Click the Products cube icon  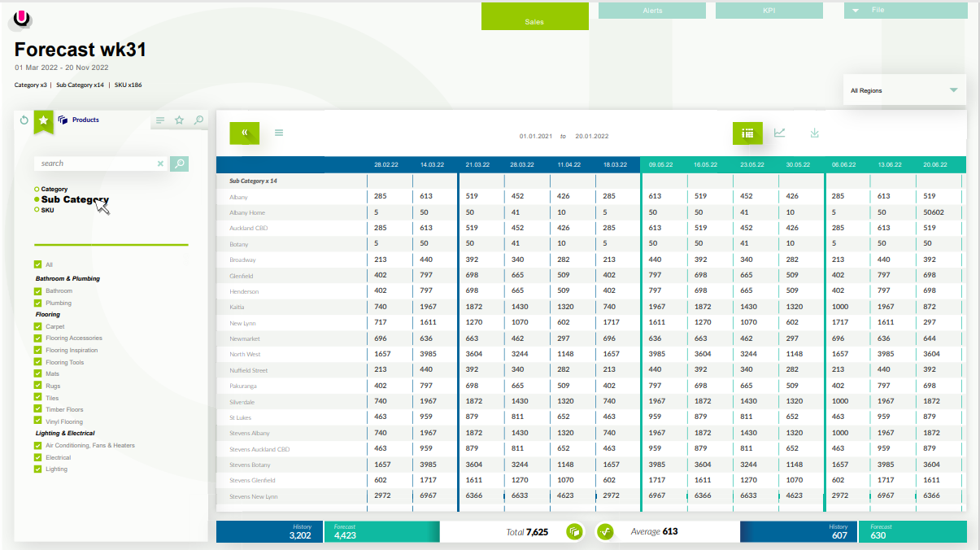pyautogui.click(x=63, y=120)
